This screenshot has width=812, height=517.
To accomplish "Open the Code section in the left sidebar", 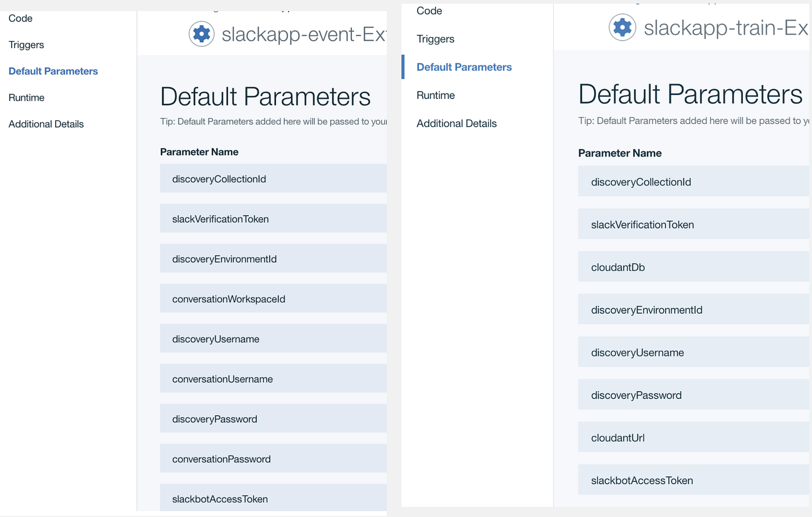I will (x=20, y=18).
